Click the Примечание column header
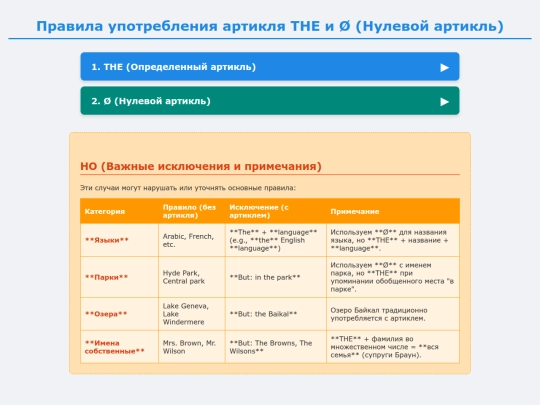 pos(393,211)
